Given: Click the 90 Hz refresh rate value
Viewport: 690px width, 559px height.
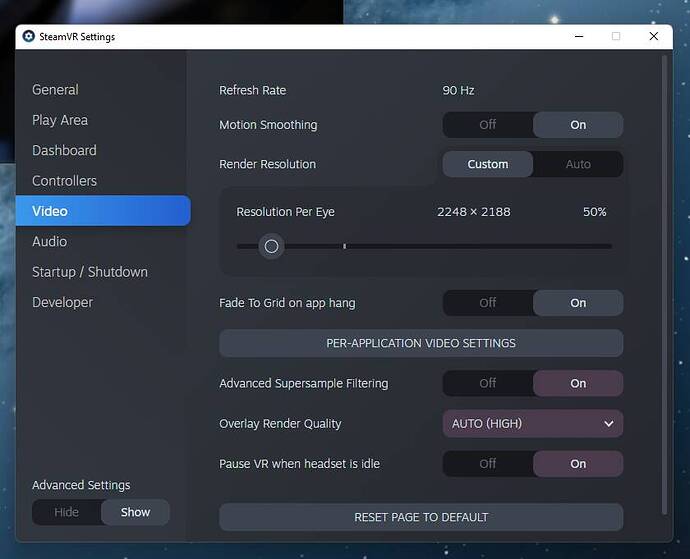Looking at the screenshot, I should click(458, 90).
